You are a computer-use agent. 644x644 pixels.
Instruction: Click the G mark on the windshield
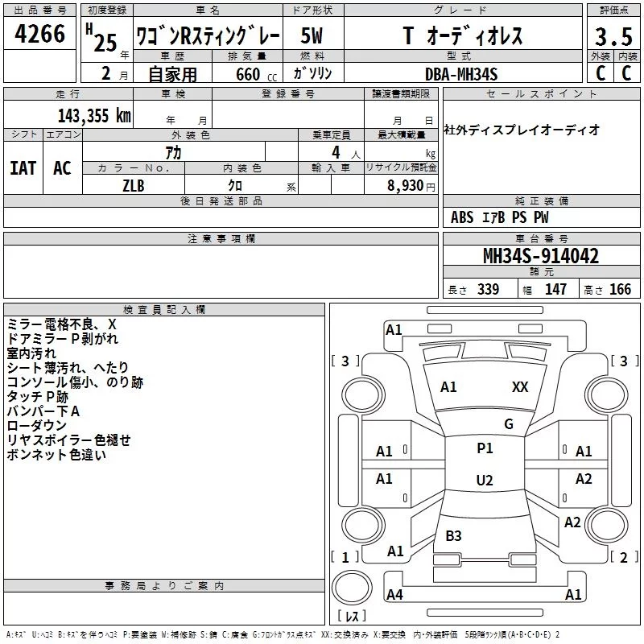click(x=509, y=424)
